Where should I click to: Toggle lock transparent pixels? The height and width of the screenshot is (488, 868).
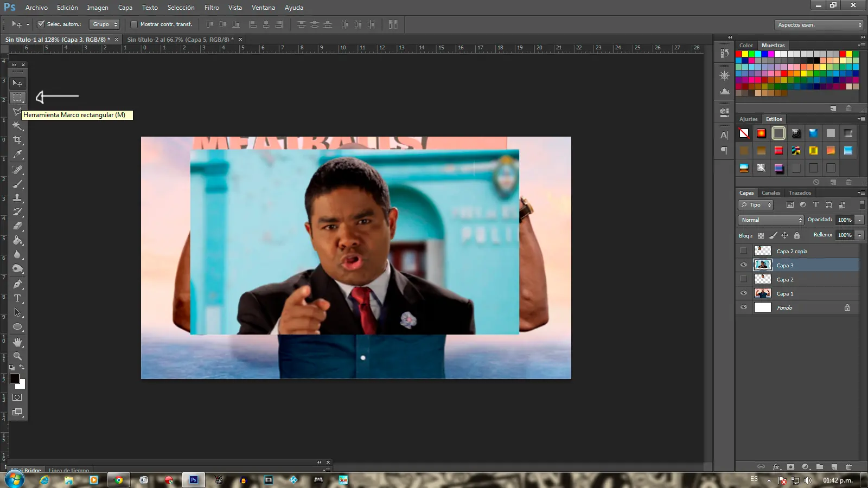click(761, 235)
